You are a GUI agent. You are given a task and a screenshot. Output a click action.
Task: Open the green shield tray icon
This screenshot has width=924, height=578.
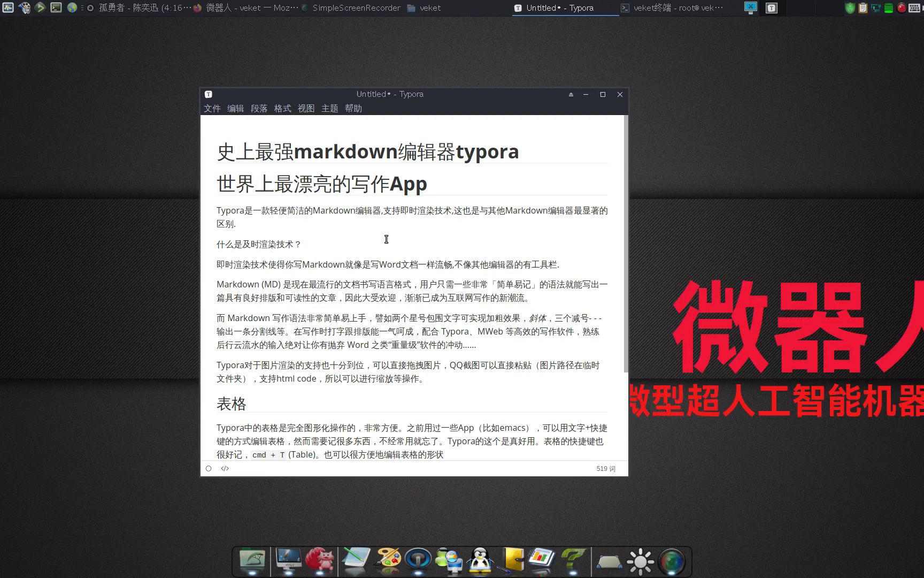point(850,8)
